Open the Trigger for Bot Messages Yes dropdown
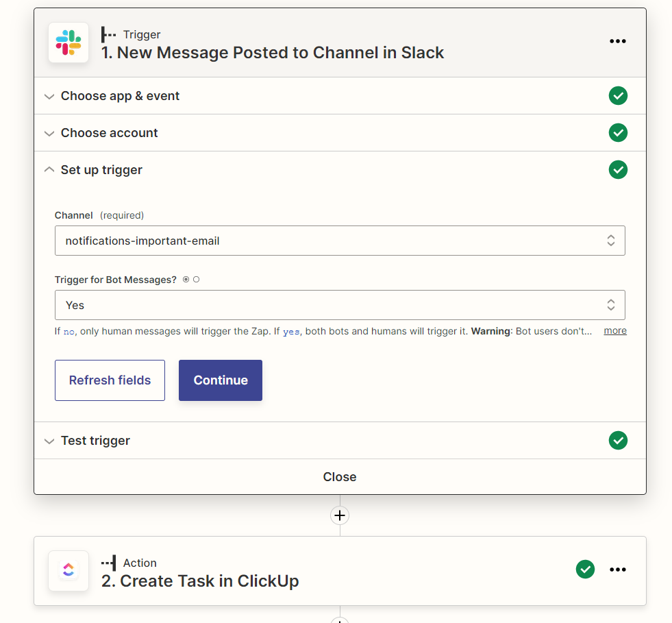This screenshot has width=672, height=623. [340, 305]
